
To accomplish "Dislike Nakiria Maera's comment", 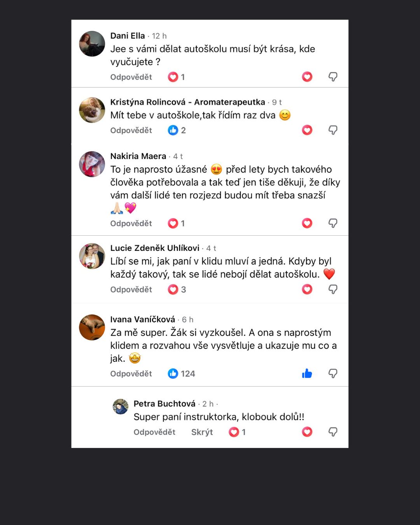I will pos(333,223).
